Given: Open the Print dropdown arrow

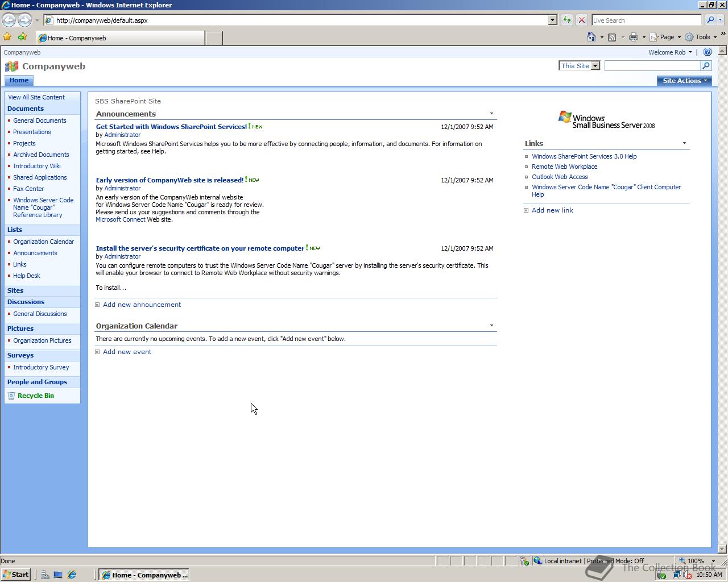Looking at the screenshot, I should 643,38.
